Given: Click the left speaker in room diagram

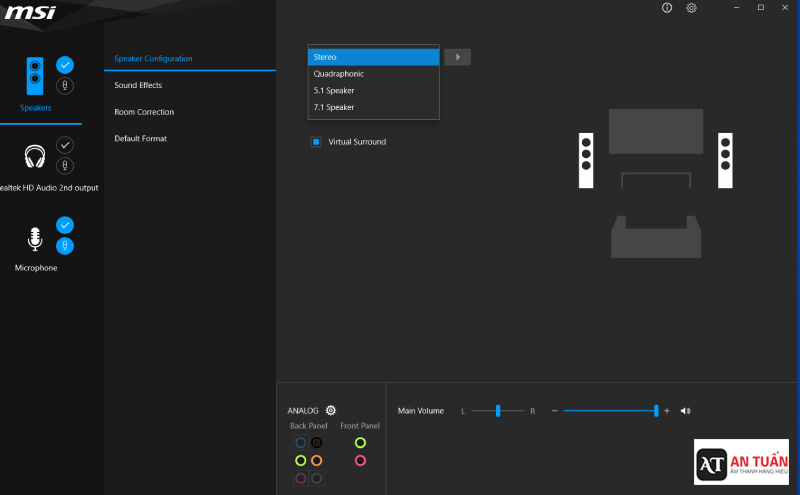Looking at the screenshot, I should (586, 160).
